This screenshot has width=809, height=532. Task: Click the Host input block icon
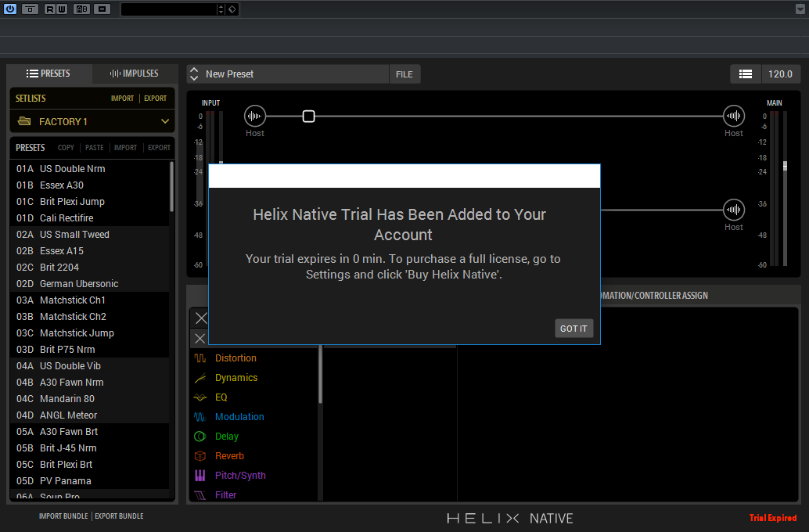pyautogui.click(x=255, y=116)
